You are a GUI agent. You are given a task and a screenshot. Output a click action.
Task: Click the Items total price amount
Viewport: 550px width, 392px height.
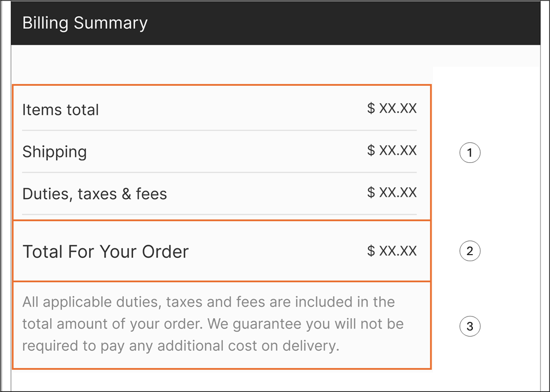coord(392,108)
